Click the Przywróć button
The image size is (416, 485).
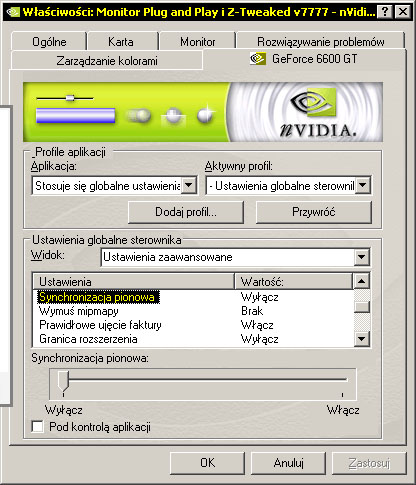click(313, 212)
